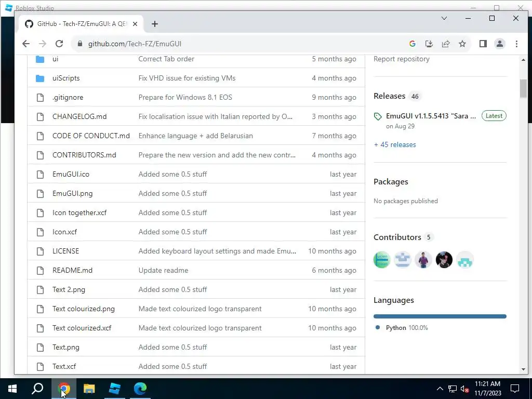Open a new browser tab
This screenshot has height=399, width=532.
[155, 24]
